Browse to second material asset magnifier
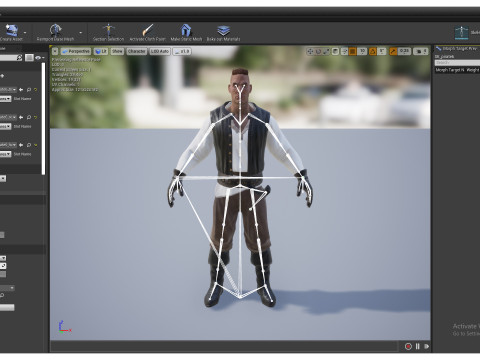The image size is (480, 360). point(29,117)
